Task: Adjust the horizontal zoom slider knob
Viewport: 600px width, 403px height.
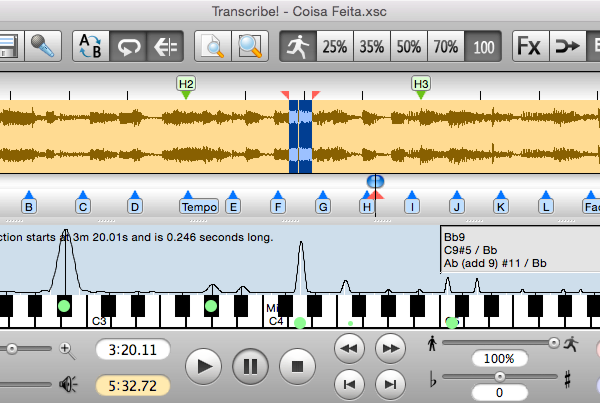Action: [12, 348]
